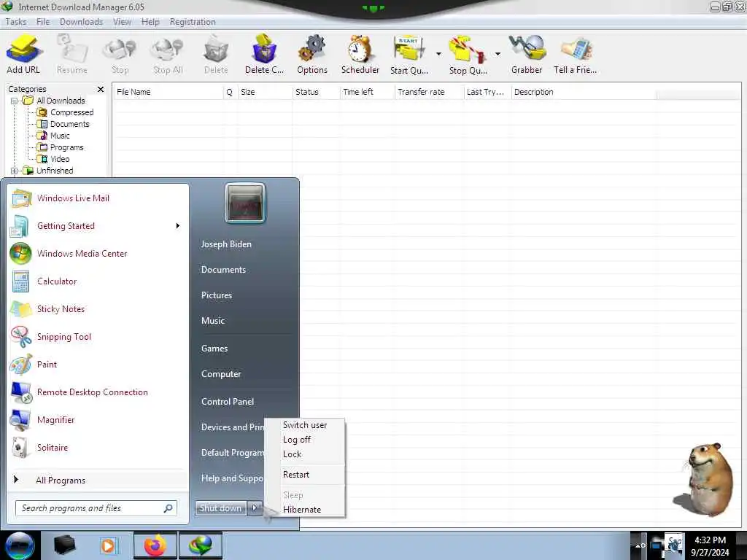The image size is (747, 560).
Task: Click the Delete toolbar icon
Action: point(216,54)
